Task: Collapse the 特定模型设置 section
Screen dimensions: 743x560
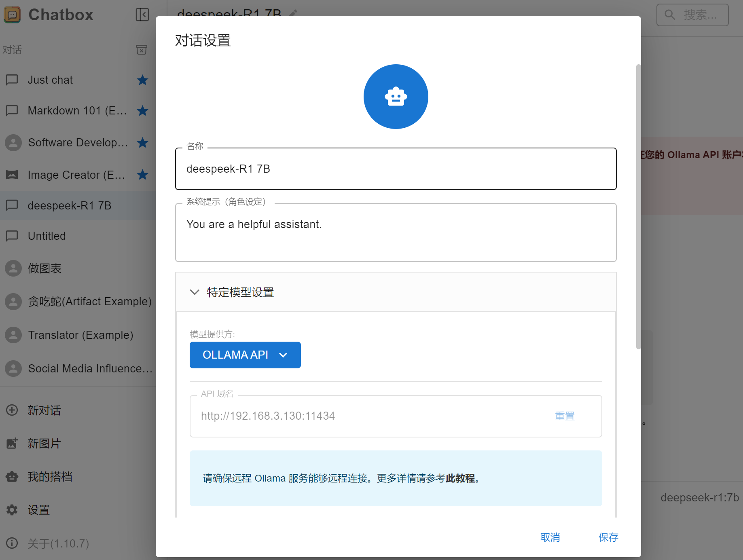Action: (x=195, y=292)
